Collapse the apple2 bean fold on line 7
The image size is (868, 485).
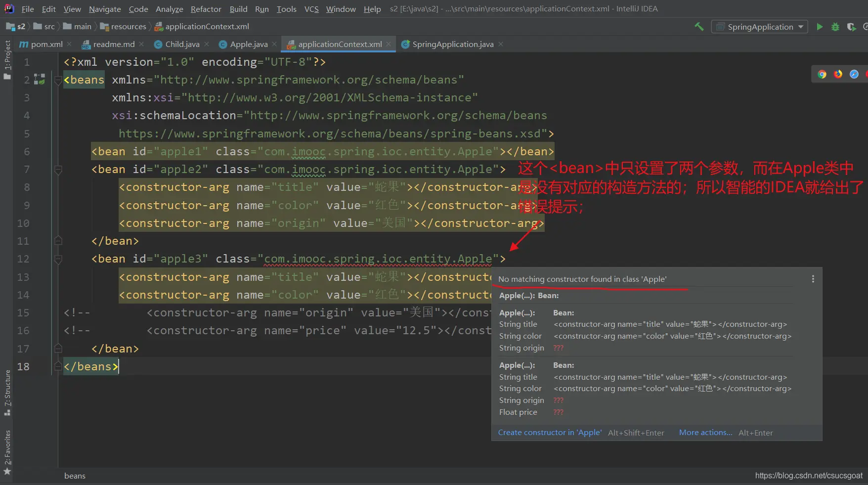point(58,170)
